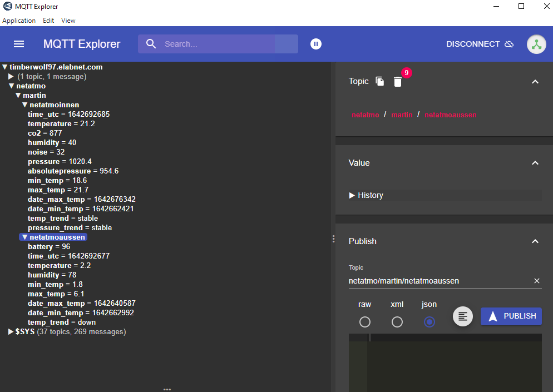
Task: Click the search magnifier icon
Action: click(x=151, y=44)
